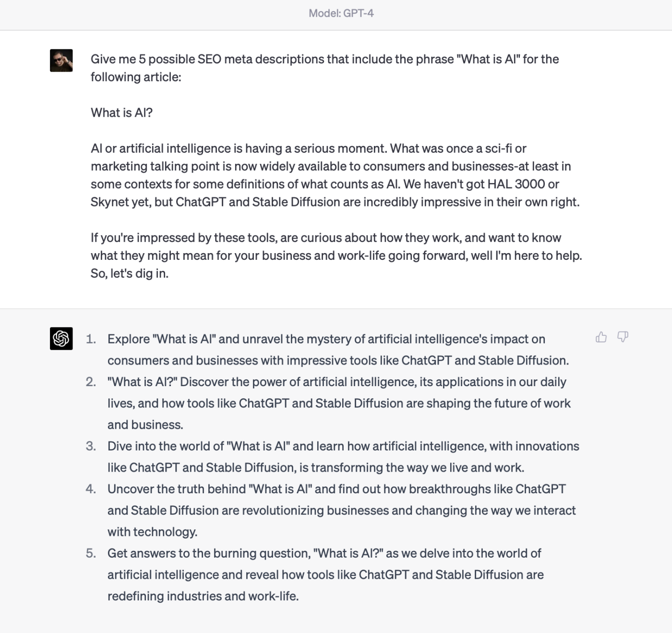Click list number 3 in the response

tap(91, 446)
